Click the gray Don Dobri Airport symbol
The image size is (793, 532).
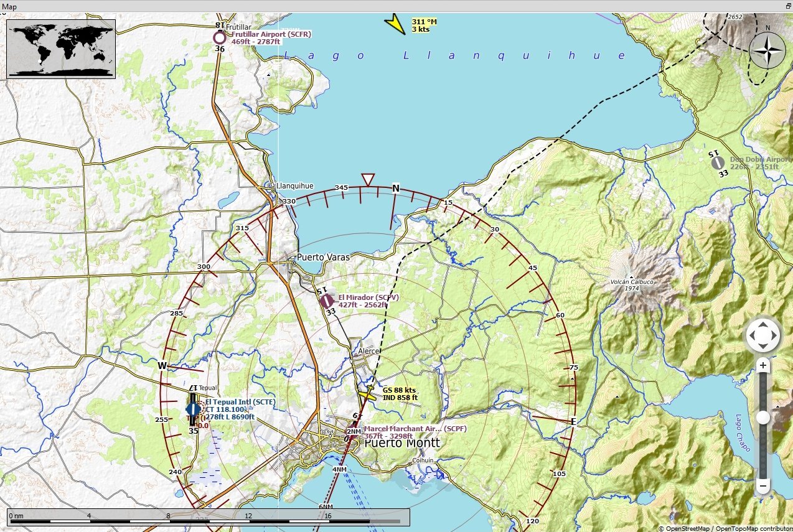(718, 162)
